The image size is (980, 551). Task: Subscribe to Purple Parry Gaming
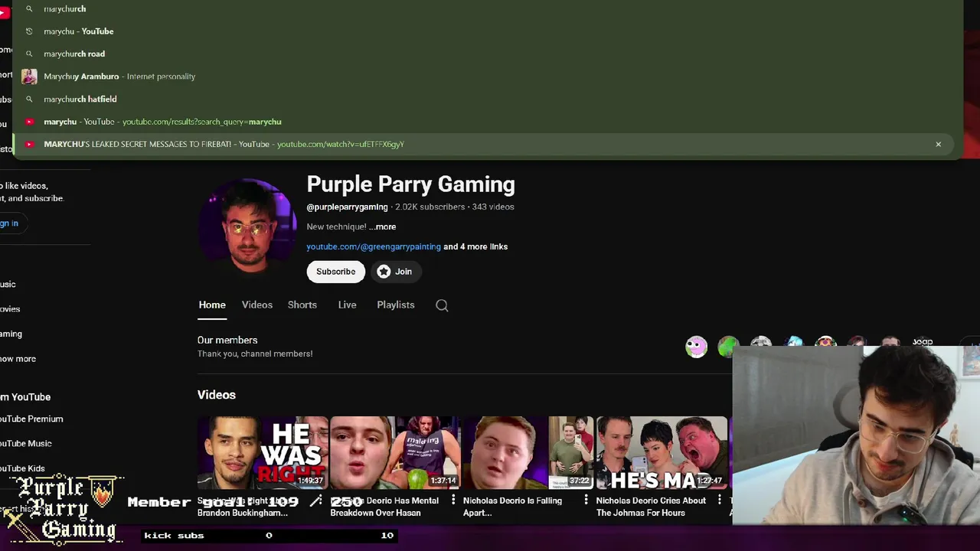(336, 272)
